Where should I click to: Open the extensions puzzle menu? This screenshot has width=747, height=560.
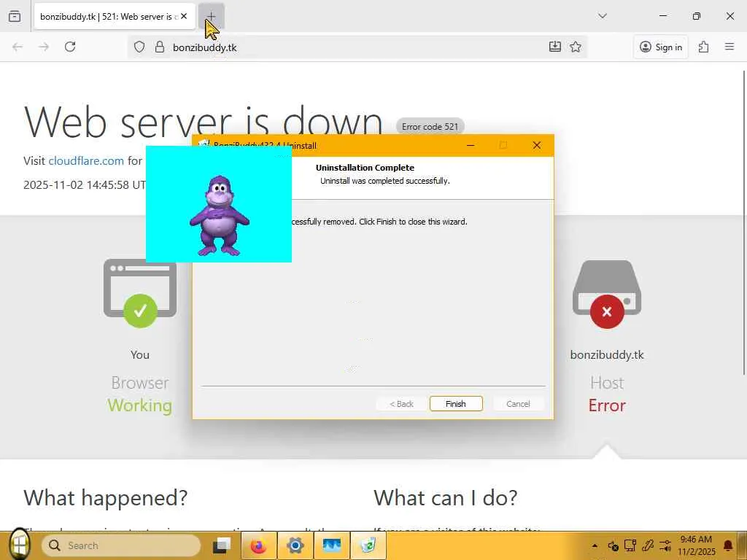[x=704, y=47]
